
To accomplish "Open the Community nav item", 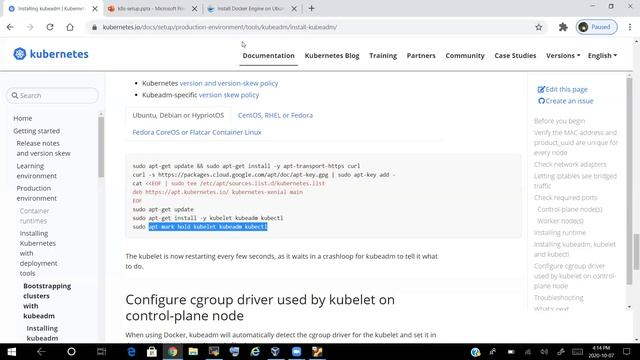I will tap(465, 56).
